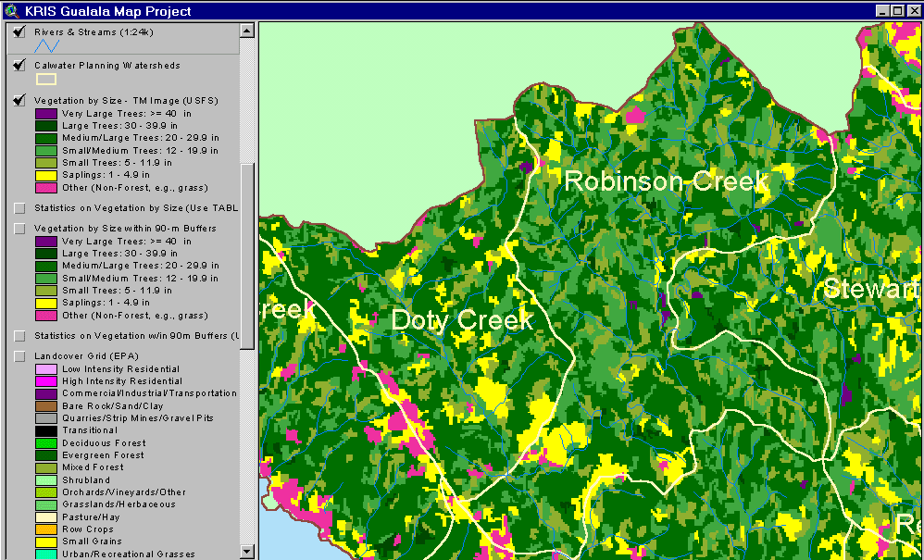Screen dimensions: 924x560
Task: Enable the Statistics on Vegetation by Size layer
Action: coord(20,208)
